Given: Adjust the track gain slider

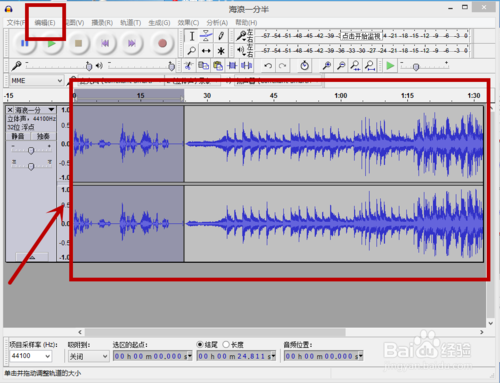Looking at the screenshot, I should [x=31, y=150].
